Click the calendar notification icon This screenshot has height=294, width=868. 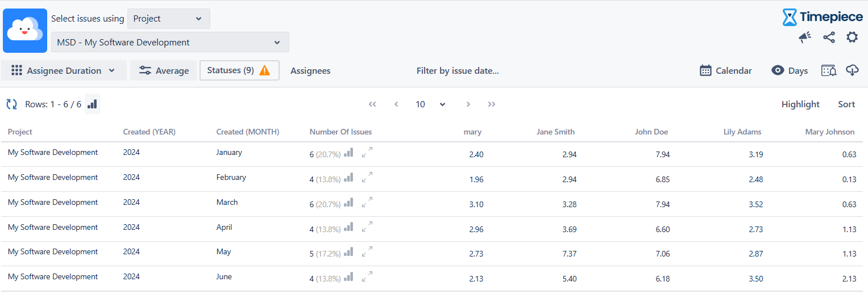(829, 70)
